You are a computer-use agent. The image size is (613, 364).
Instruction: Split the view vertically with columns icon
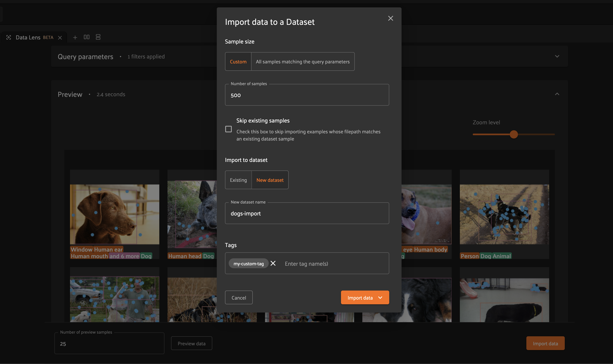click(x=87, y=37)
